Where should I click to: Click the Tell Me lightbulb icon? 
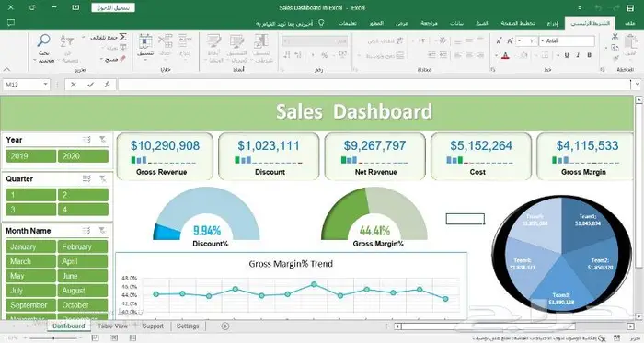point(322,23)
